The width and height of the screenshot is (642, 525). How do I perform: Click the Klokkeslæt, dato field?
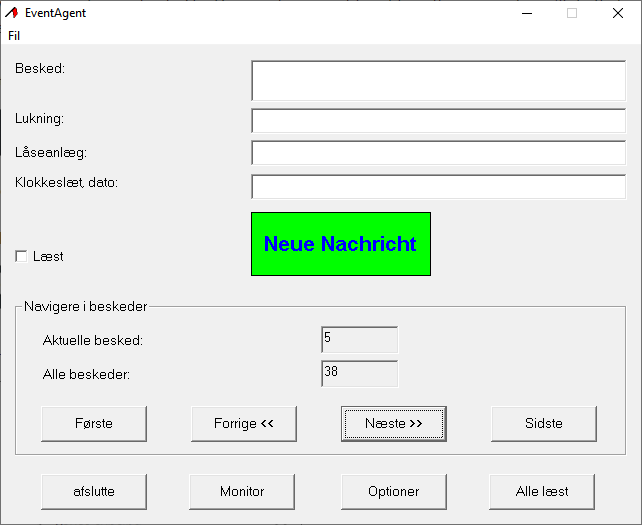438,186
